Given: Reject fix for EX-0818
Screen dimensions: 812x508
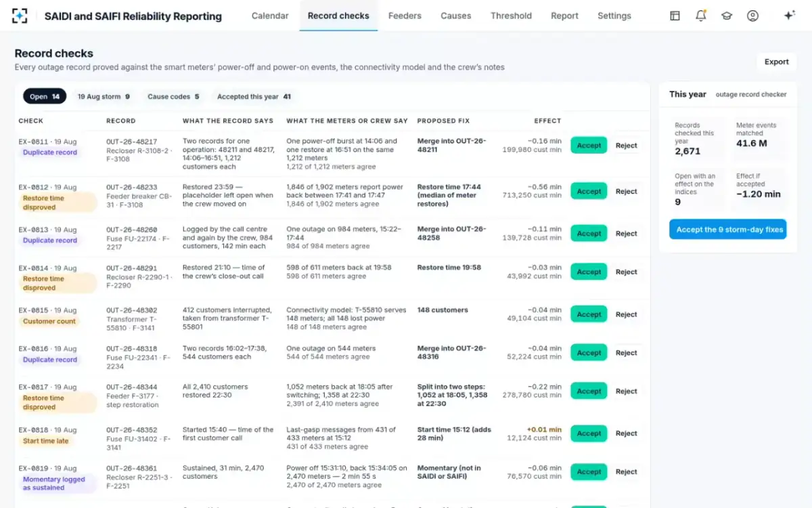Looking at the screenshot, I should click(x=626, y=433).
